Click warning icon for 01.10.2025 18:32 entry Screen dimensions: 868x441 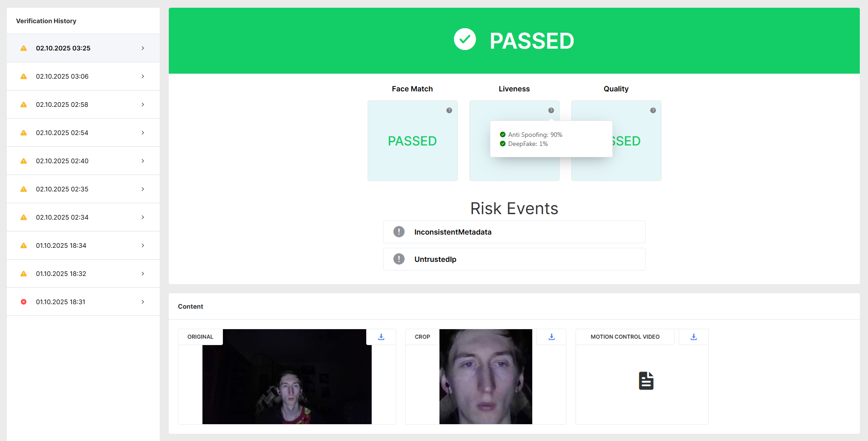(24, 274)
